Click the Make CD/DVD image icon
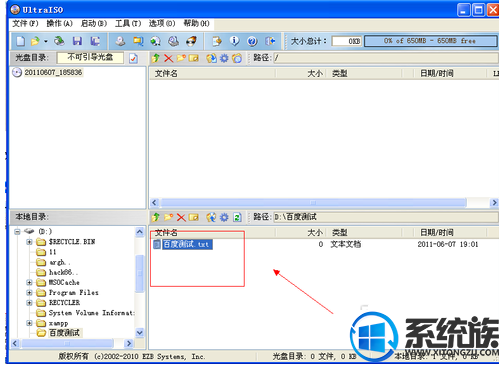This screenshot has height=365, width=499. (x=120, y=41)
